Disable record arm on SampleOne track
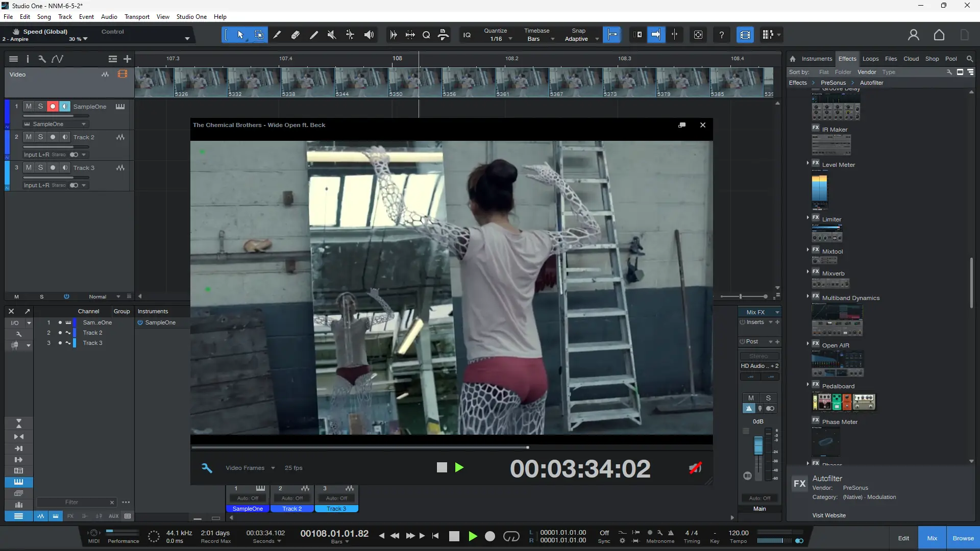Image resolution: width=980 pixels, height=551 pixels. [x=52, y=107]
